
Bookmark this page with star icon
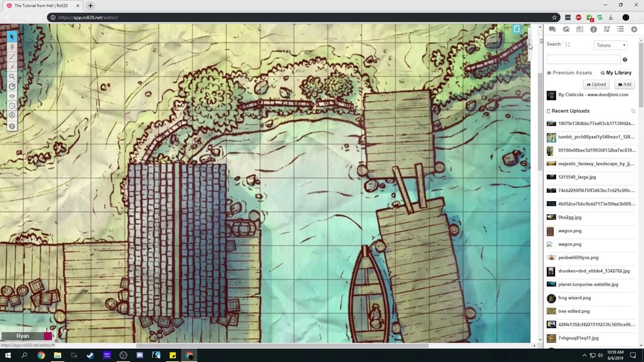(x=554, y=18)
